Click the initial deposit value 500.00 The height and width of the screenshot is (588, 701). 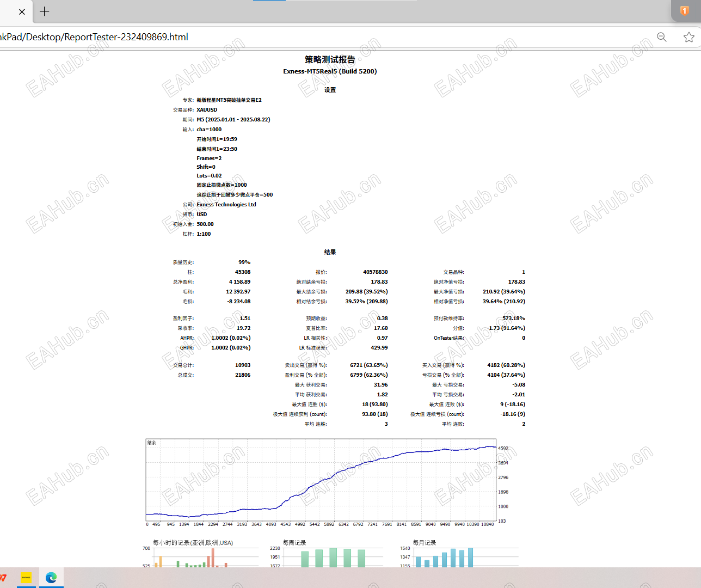pos(205,224)
